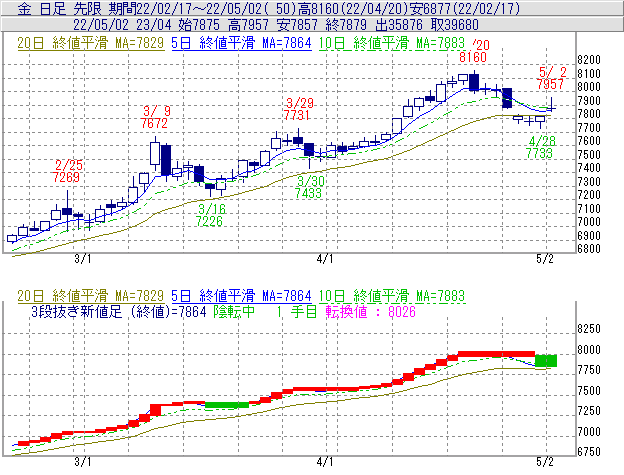Click the 8250 axis label on lower chart
This screenshot has width=624, height=475.
click(589, 329)
